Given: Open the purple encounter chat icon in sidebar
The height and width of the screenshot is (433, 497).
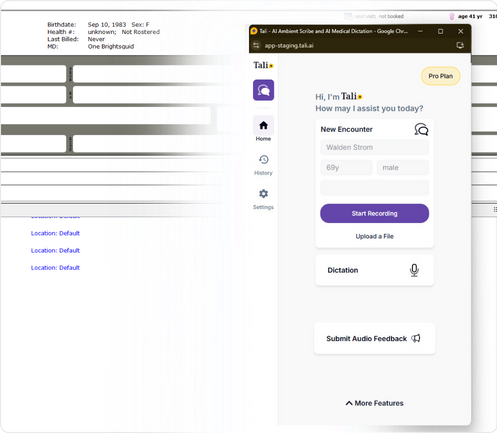Looking at the screenshot, I should 263,90.
